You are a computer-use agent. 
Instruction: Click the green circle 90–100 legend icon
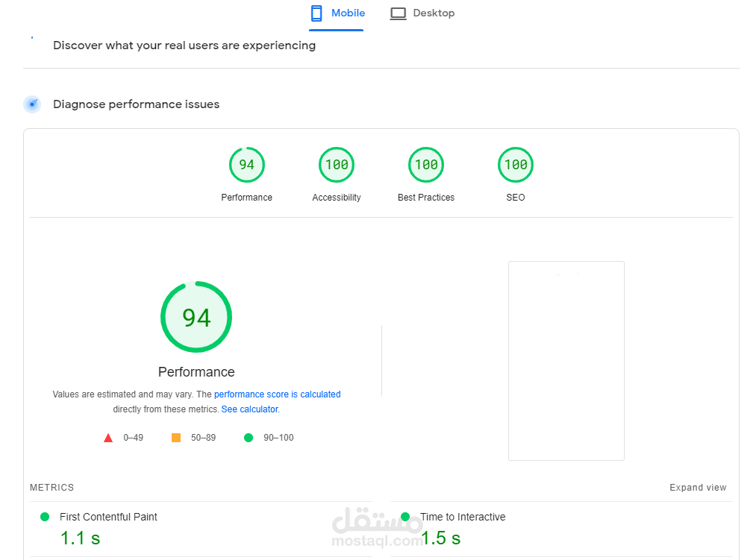point(249,438)
